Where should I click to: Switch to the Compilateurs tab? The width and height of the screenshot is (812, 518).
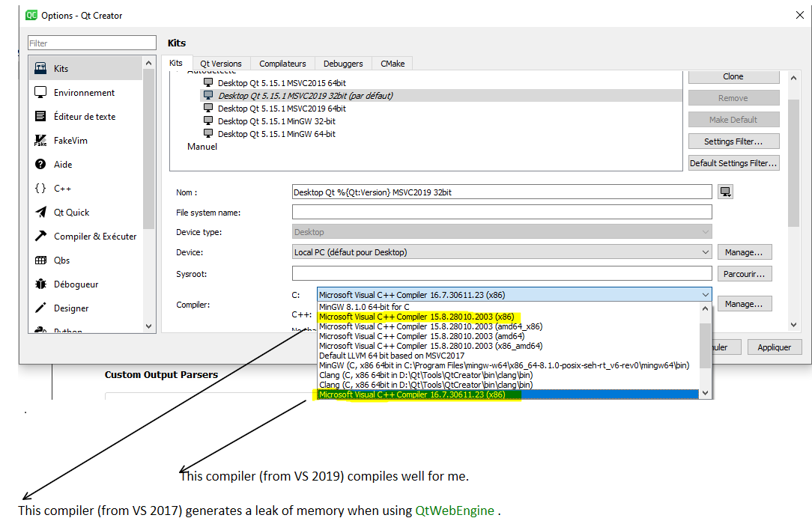point(282,64)
